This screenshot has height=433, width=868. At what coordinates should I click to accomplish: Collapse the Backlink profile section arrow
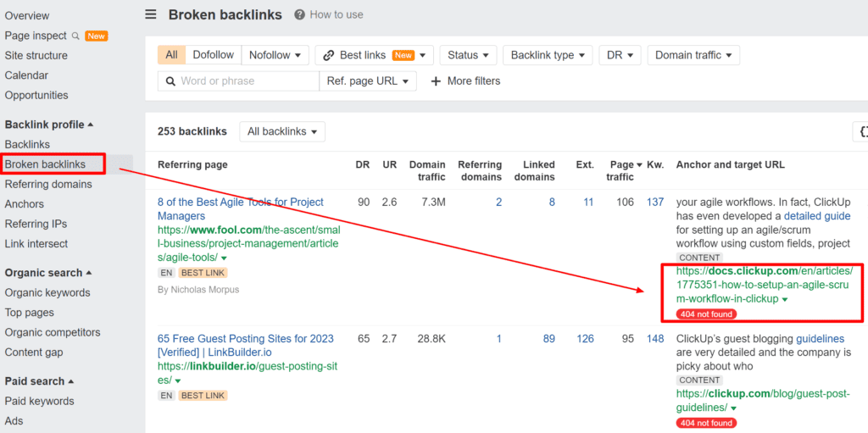pos(91,125)
